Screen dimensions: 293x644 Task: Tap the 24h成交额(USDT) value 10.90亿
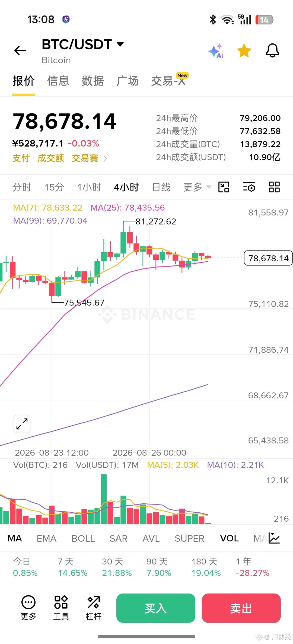coord(265,157)
